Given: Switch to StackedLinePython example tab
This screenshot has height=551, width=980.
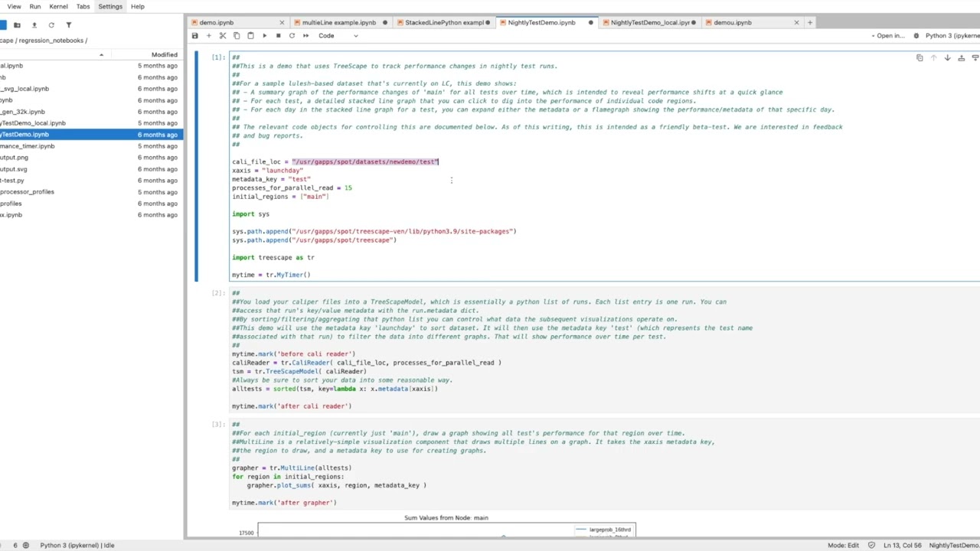Looking at the screenshot, I should point(444,22).
